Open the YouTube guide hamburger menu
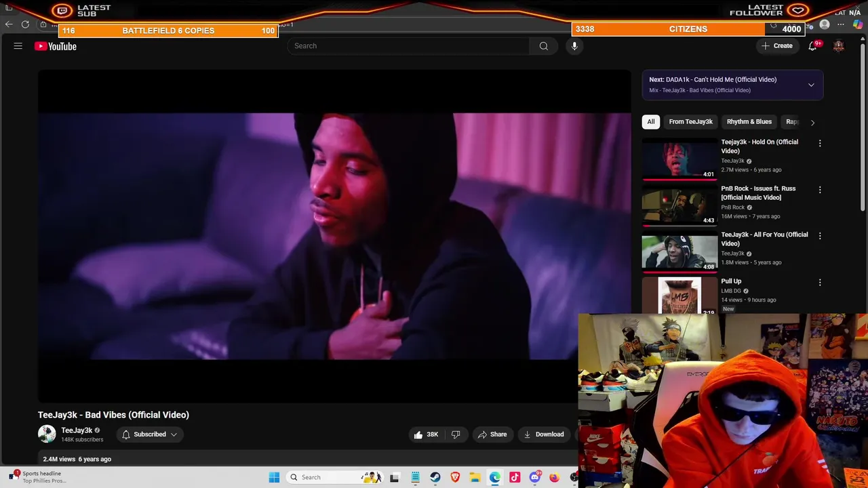The width and height of the screenshot is (868, 488). (18, 46)
